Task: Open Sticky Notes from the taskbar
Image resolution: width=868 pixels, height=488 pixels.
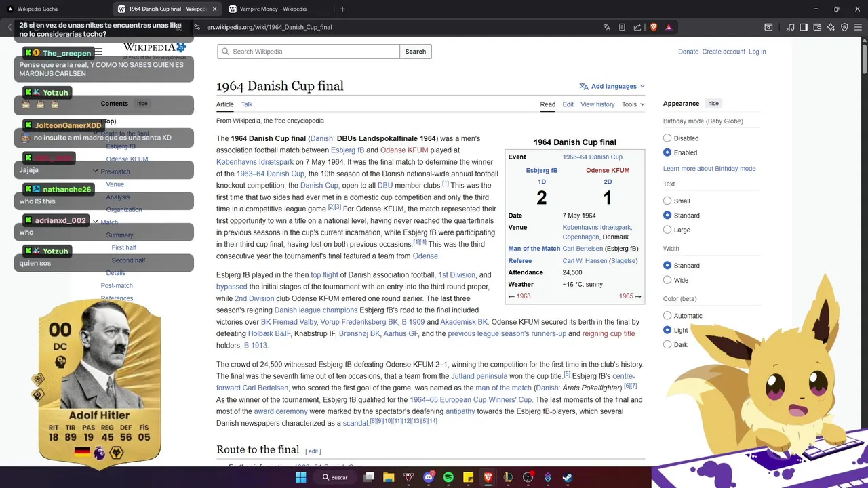Action: pyautogui.click(x=468, y=477)
